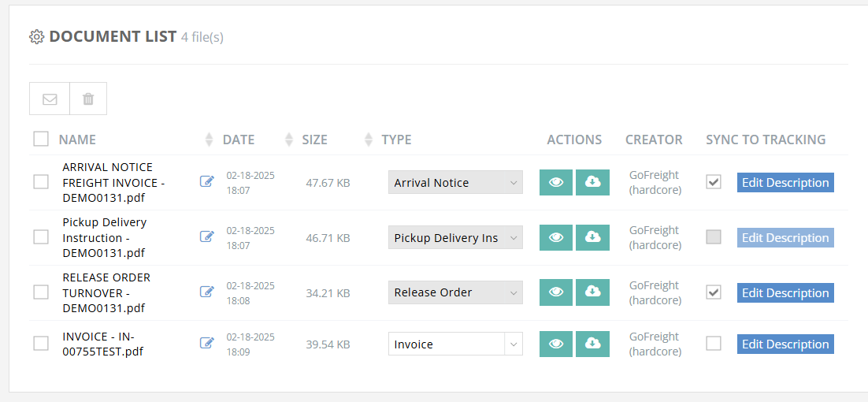Viewport: 868px width, 402px height.
Task: Download the INVOICE - IN-00755TEST.pdf file
Action: click(x=592, y=344)
